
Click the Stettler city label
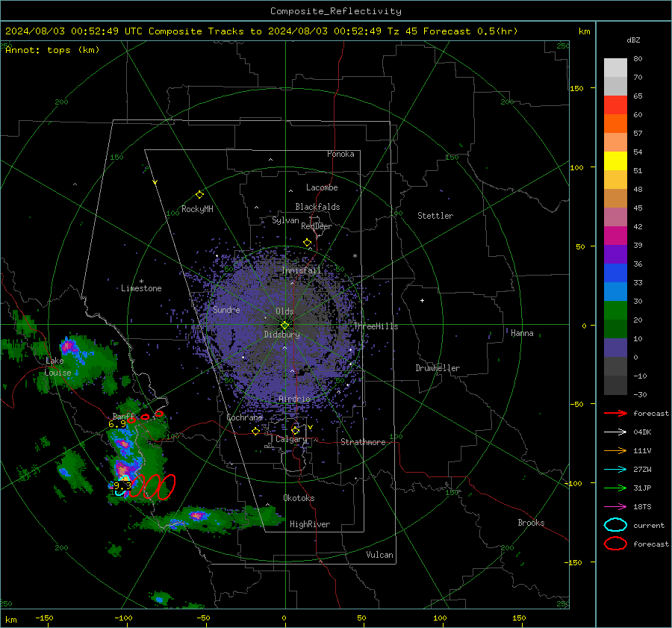click(435, 216)
